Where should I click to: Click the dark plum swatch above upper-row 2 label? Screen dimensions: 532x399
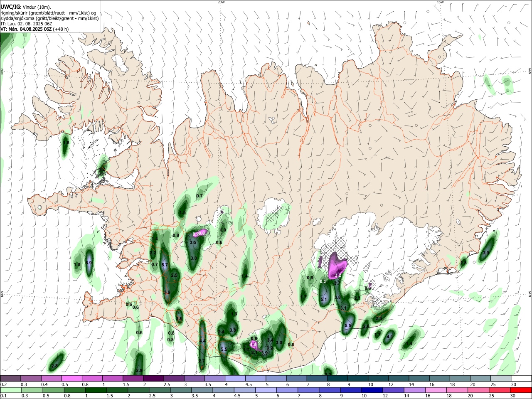click(153, 379)
